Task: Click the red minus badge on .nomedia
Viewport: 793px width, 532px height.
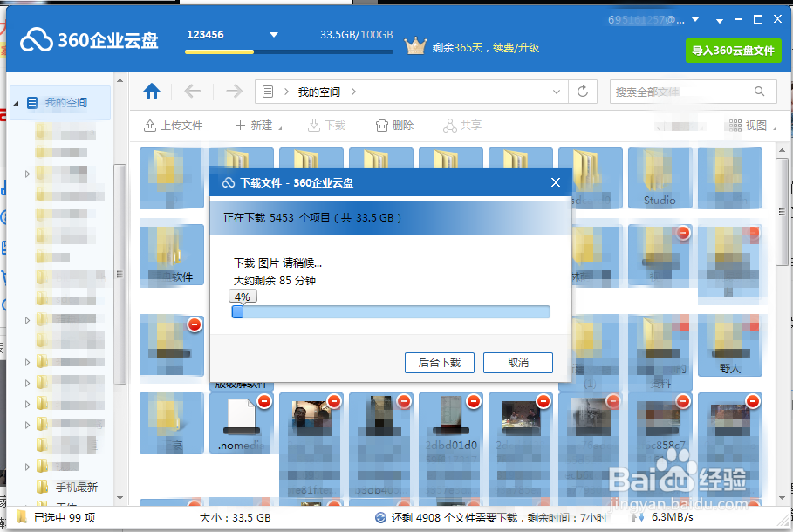Action: (x=264, y=401)
